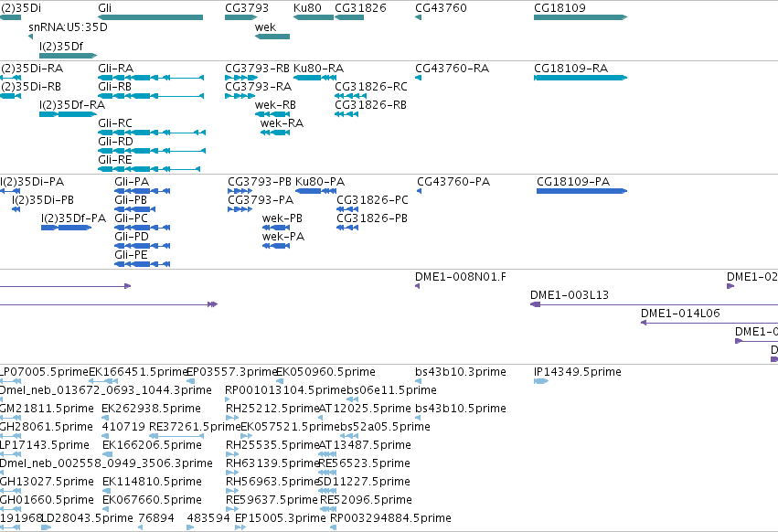Click the Gli-PD protein label
Image resolution: width=778 pixels, height=532 pixels.
click(132, 237)
